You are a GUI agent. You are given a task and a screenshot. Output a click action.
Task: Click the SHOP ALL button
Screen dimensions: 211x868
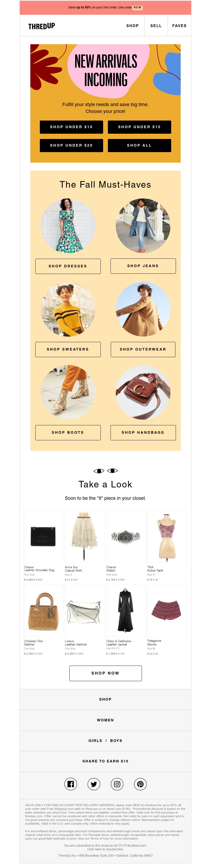140,146
